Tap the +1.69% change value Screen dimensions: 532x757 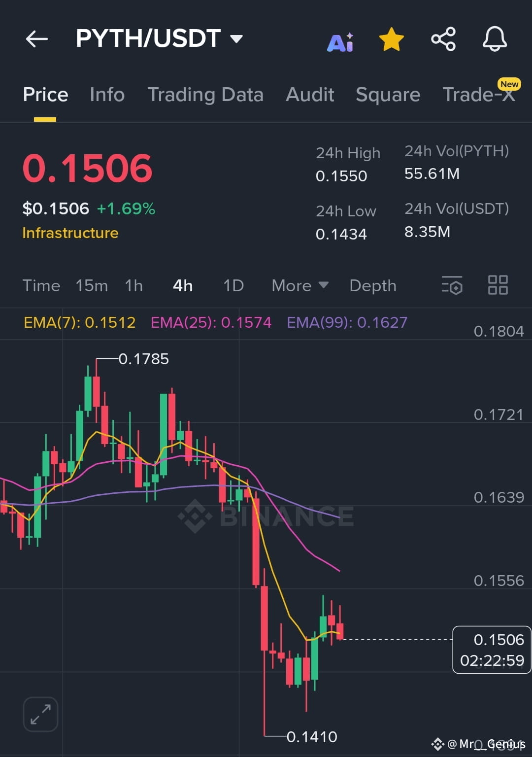(126, 209)
